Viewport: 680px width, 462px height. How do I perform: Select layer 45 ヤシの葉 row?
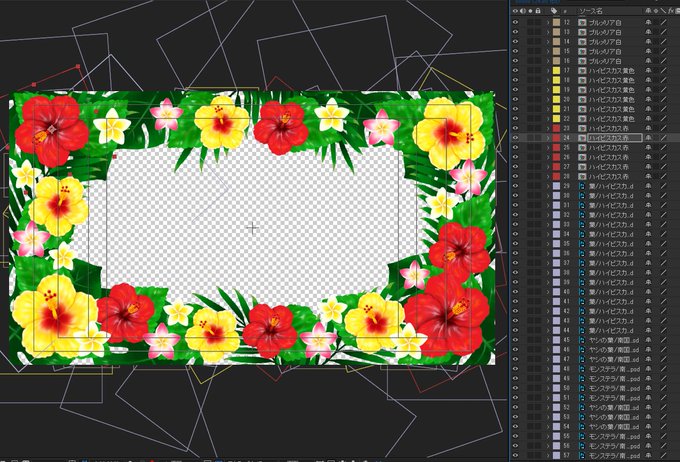(614, 340)
